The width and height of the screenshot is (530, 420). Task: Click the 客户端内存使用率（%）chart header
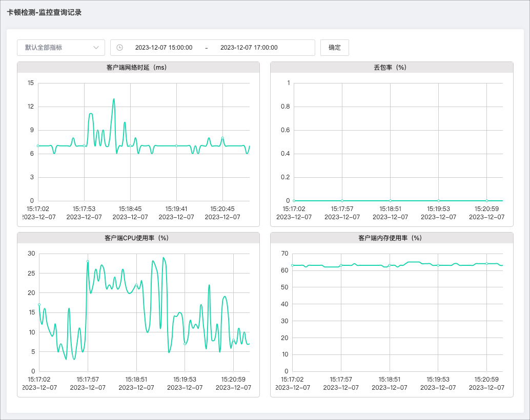(392, 238)
